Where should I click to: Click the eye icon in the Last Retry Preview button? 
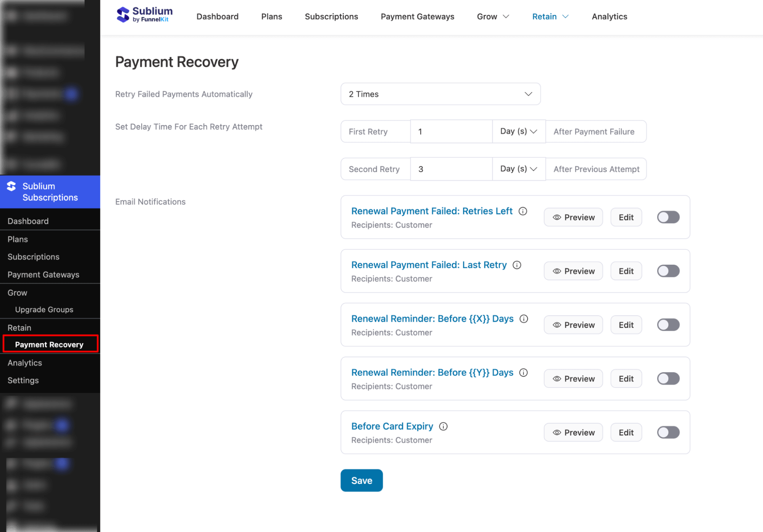click(556, 271)
